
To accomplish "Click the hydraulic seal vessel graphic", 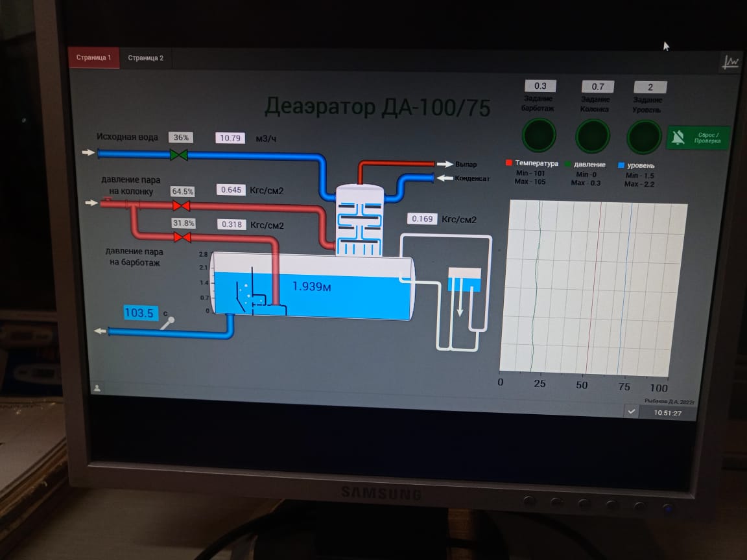I will click(x=464, y=280).
